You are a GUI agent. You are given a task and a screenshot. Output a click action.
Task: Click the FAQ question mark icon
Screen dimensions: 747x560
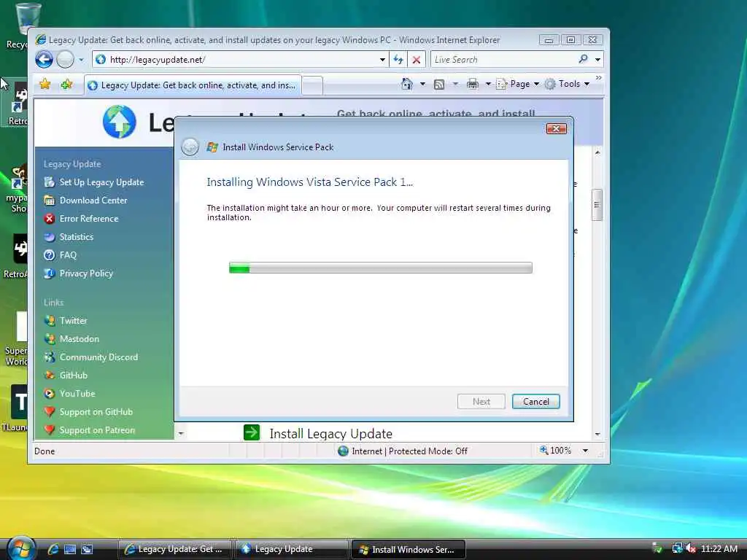(49, 255)
